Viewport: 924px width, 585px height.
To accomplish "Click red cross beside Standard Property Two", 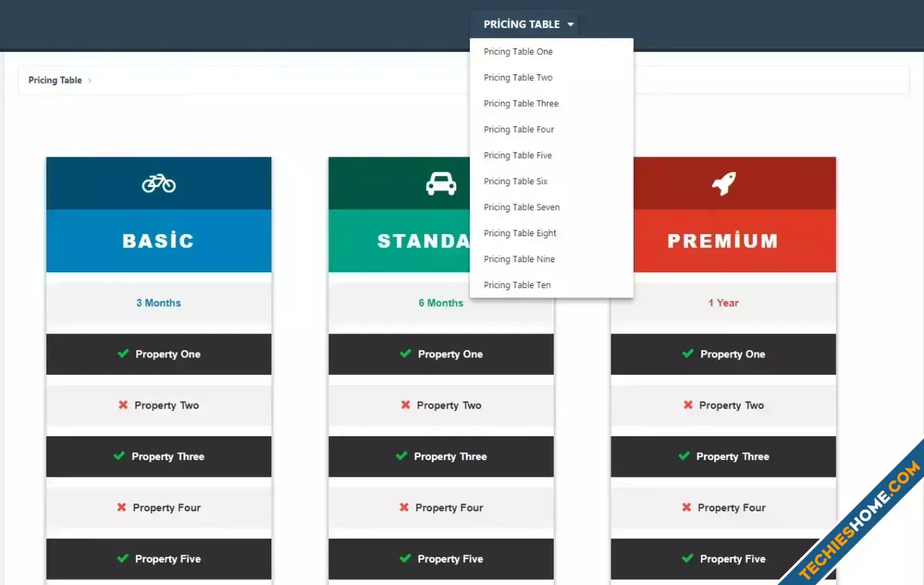I will [x=406, y=405].
